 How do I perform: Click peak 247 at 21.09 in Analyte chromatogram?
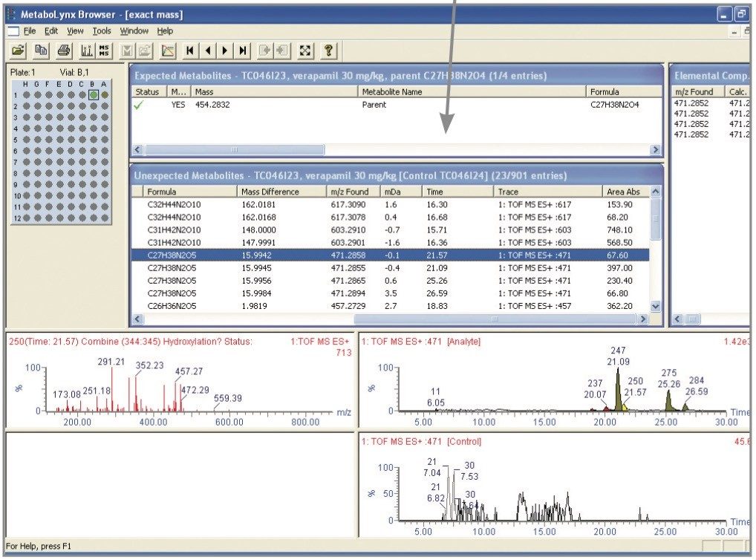618,388
